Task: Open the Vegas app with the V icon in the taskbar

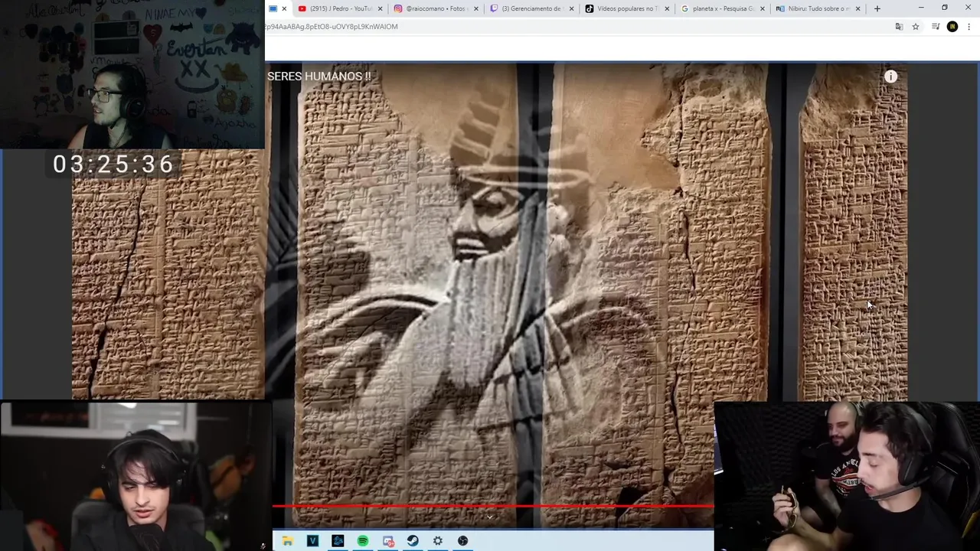Action: [x=312, y=541]
